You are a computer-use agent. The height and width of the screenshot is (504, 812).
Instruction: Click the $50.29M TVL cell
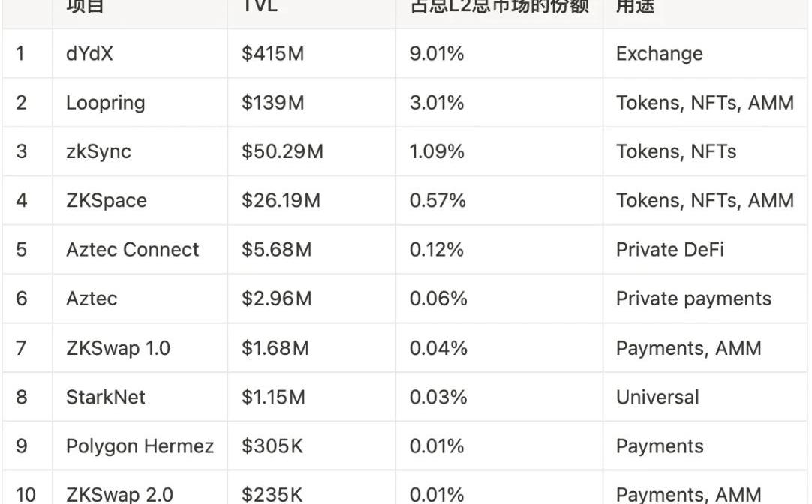(x=282, y=151)
